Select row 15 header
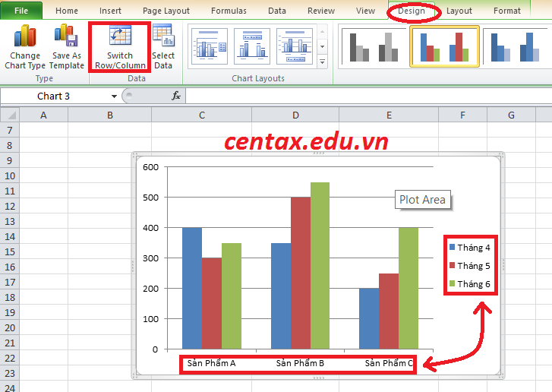552x392 pixels. 10,251
